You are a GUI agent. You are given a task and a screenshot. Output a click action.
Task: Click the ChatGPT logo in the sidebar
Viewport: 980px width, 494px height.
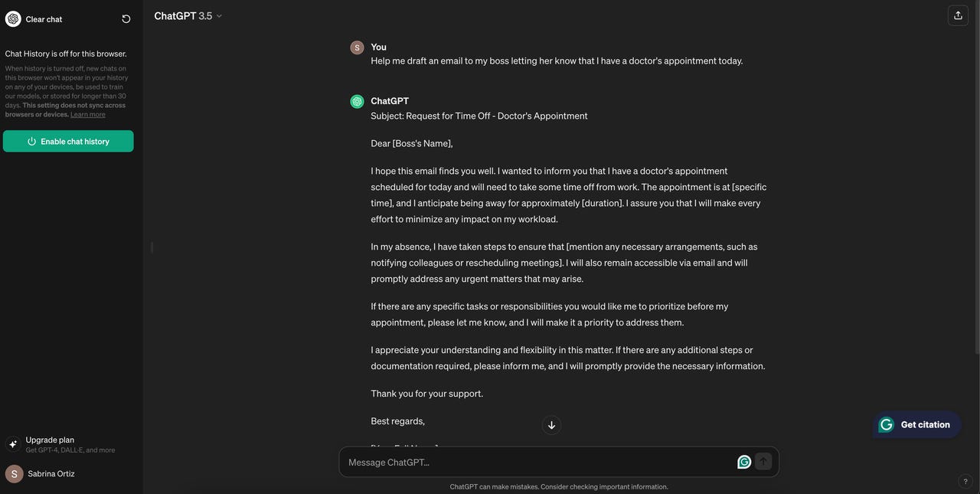13,19
